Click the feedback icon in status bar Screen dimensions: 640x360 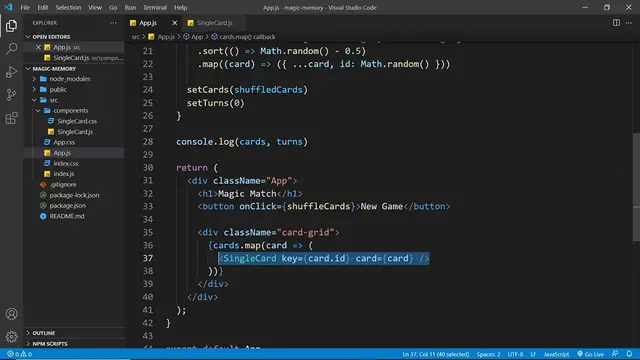click(x=615, y=354)
